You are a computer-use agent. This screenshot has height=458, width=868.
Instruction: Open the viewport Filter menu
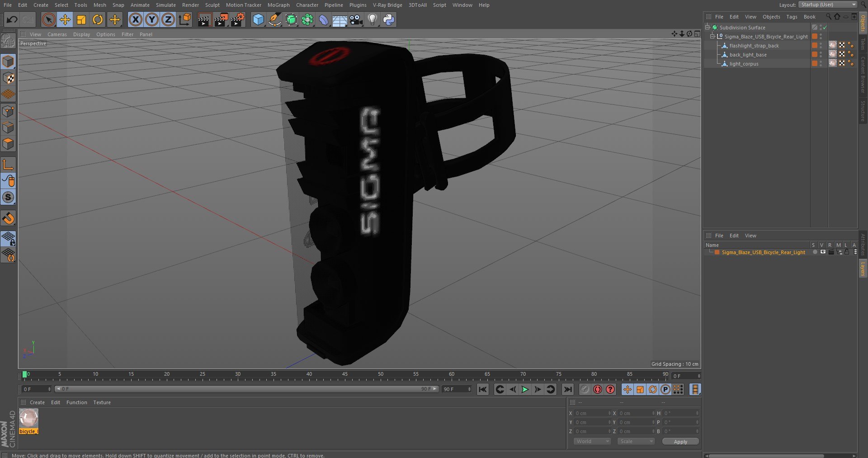(127, 34)
